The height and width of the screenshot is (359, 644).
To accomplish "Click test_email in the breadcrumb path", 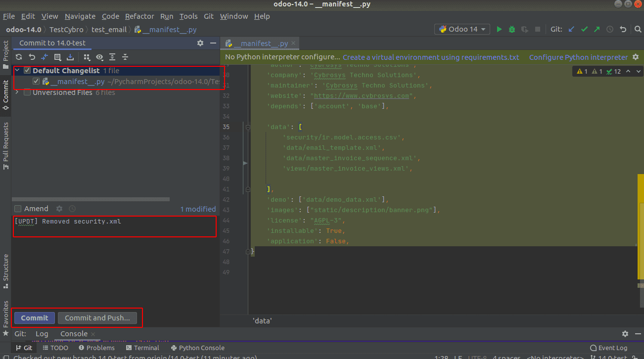I will click(109, 29).
